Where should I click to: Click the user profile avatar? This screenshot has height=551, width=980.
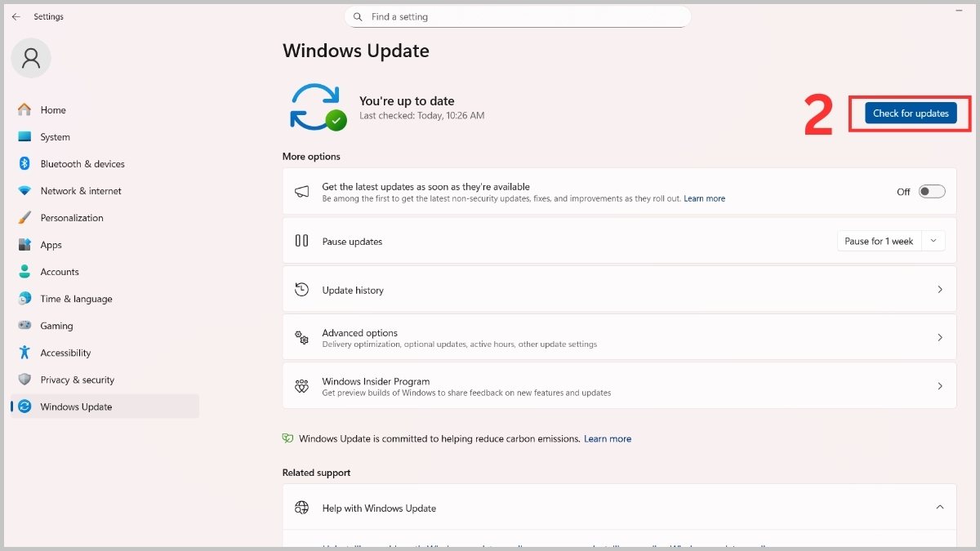30,58
